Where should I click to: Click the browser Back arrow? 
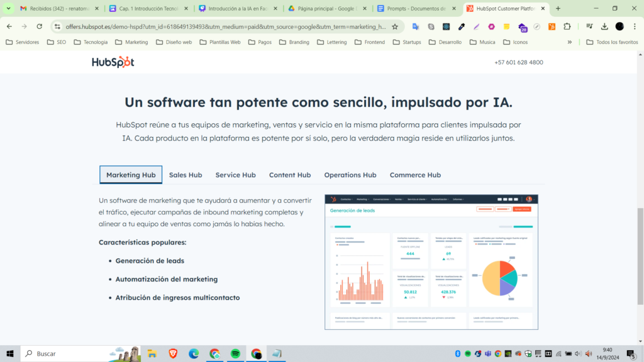click(x=9, y=26)
